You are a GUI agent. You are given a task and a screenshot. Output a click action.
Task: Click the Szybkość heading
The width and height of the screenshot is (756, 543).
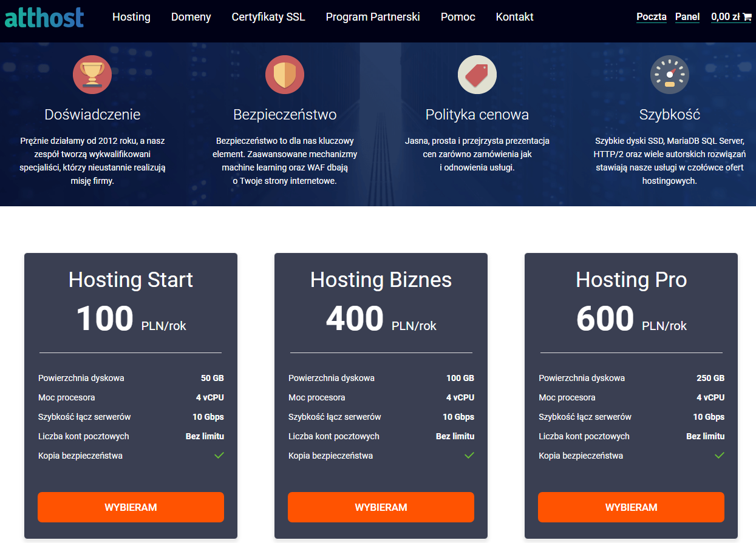tap(670, 115)
